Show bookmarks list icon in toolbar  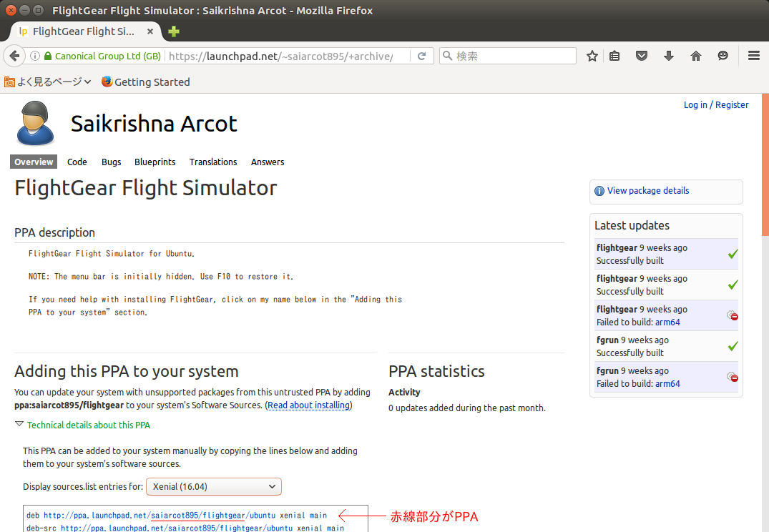point(614,56)
